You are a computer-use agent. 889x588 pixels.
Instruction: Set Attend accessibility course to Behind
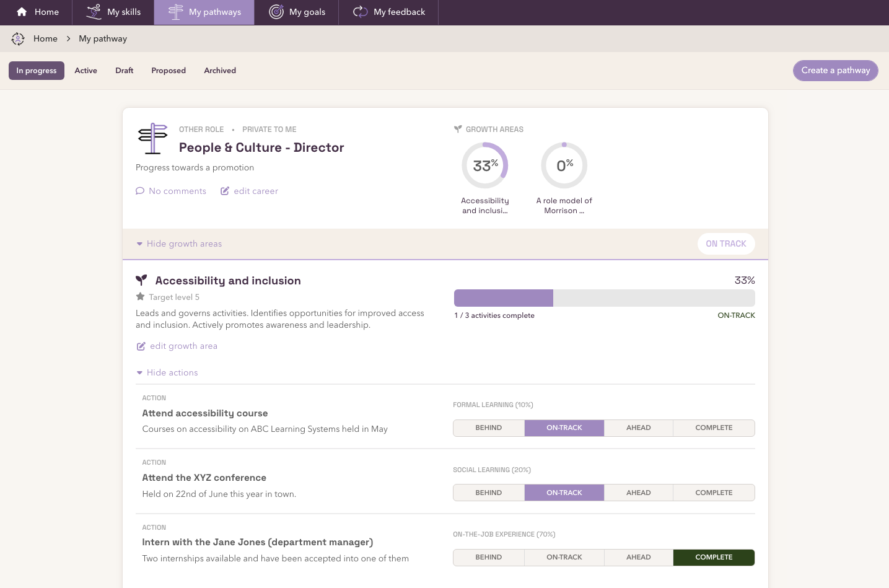point(489,428)
